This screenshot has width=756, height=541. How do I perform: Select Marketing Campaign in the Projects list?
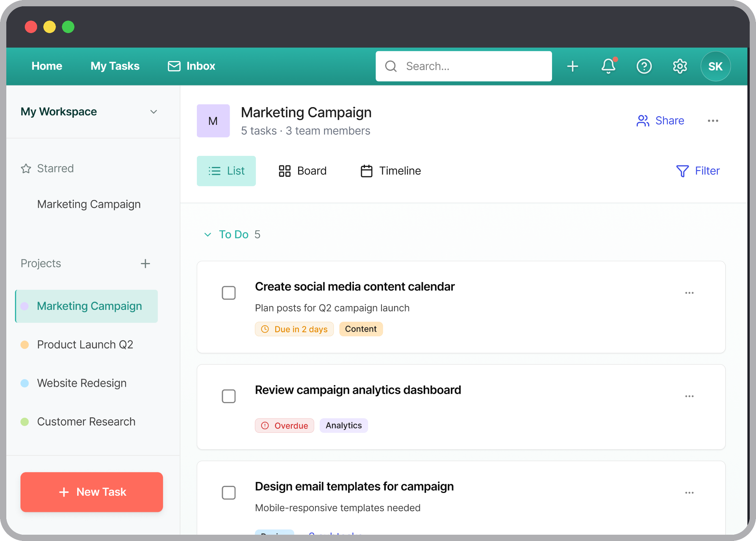(87, 306)
